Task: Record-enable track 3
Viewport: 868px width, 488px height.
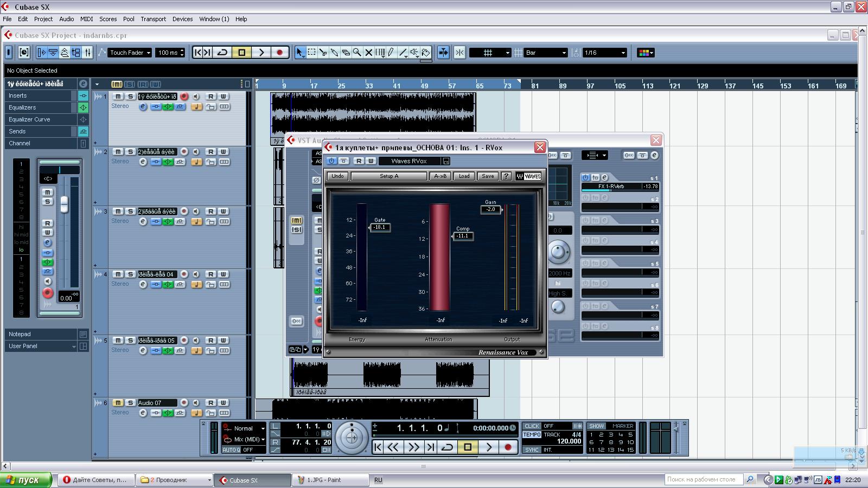Action: [184, 211]
